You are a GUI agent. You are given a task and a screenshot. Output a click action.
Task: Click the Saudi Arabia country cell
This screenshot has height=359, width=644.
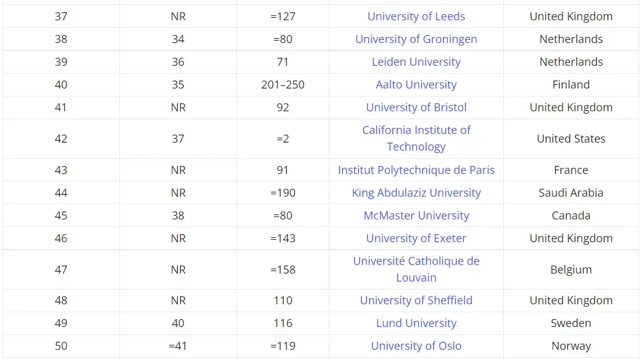point(571,193)
